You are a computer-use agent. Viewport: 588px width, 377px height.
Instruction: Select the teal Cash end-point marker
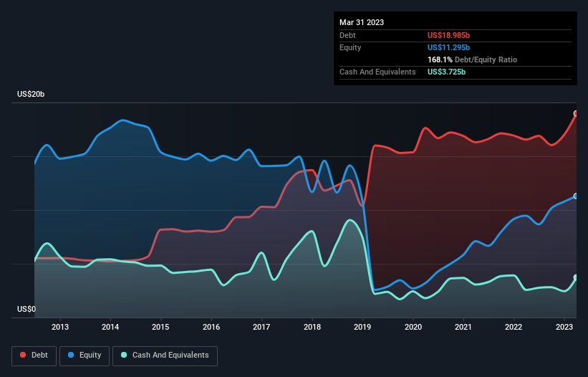coord(576,277)
